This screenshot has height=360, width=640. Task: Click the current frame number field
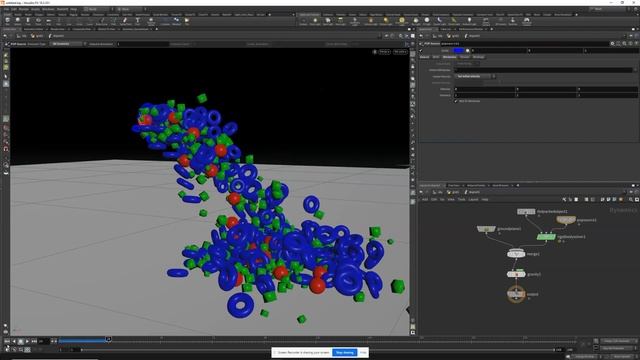44,341
